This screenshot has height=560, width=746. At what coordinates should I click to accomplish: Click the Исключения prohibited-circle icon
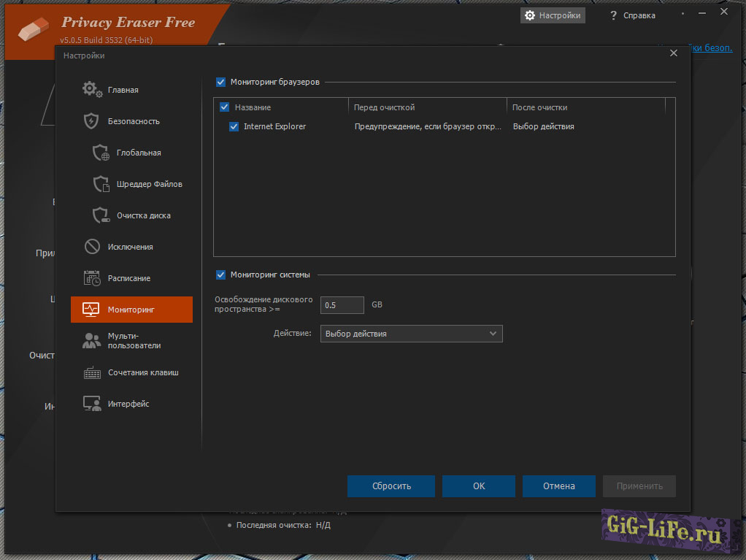(x=92, y=247)
